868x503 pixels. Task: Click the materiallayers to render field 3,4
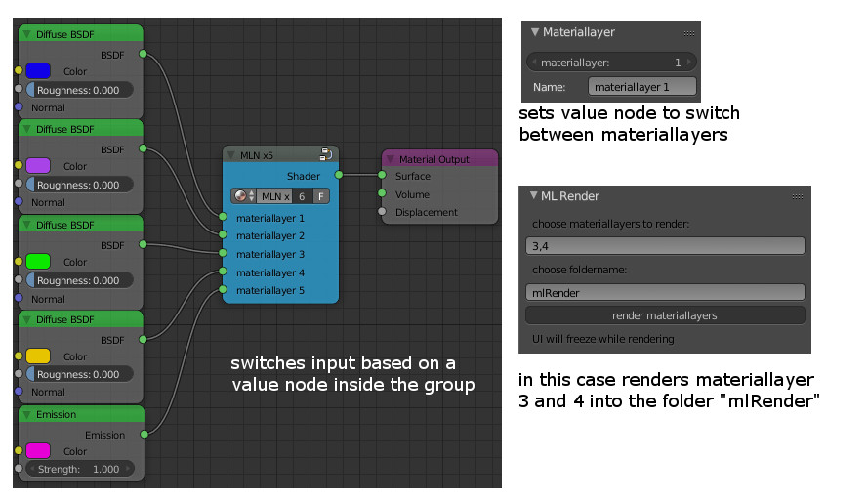[665, 246]
